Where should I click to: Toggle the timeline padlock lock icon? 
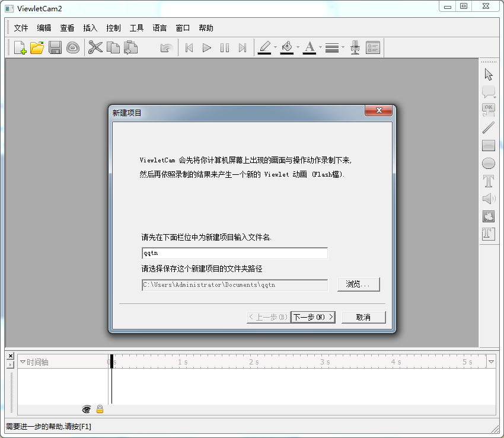click(100, 409)
